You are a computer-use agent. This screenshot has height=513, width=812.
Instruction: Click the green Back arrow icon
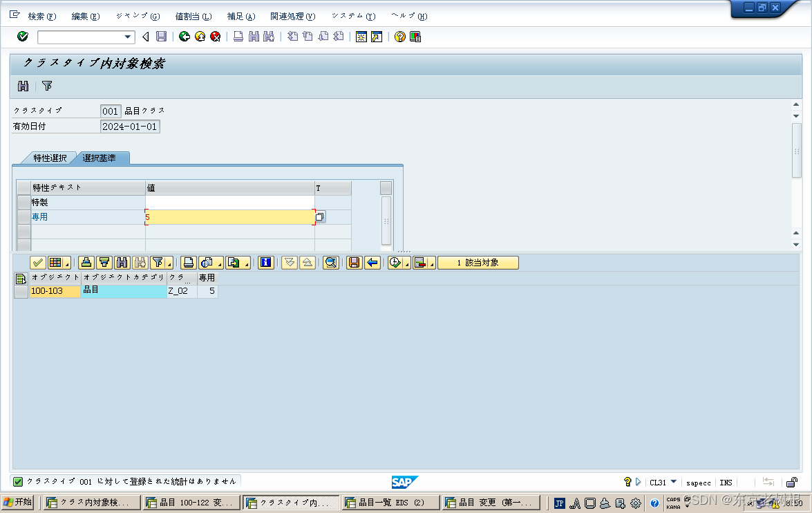pos(184,37)
